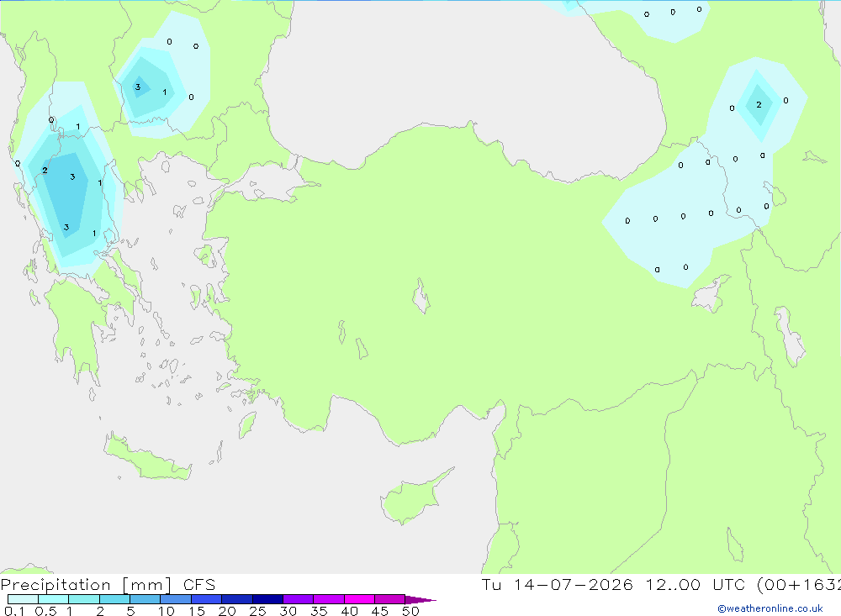Viewport: 841px width, 616px height.
Task: Pick the 45–50 mm dark magenta legend swatch
Action: pyautogui.click(x=390, y=599)
